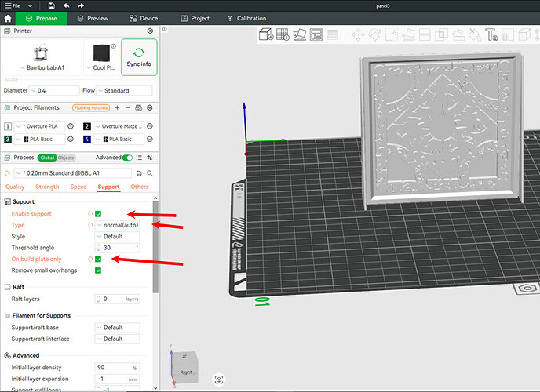The image size is (540, 392).
Task: Open Flushing volumes button
Action: (91, 108)
